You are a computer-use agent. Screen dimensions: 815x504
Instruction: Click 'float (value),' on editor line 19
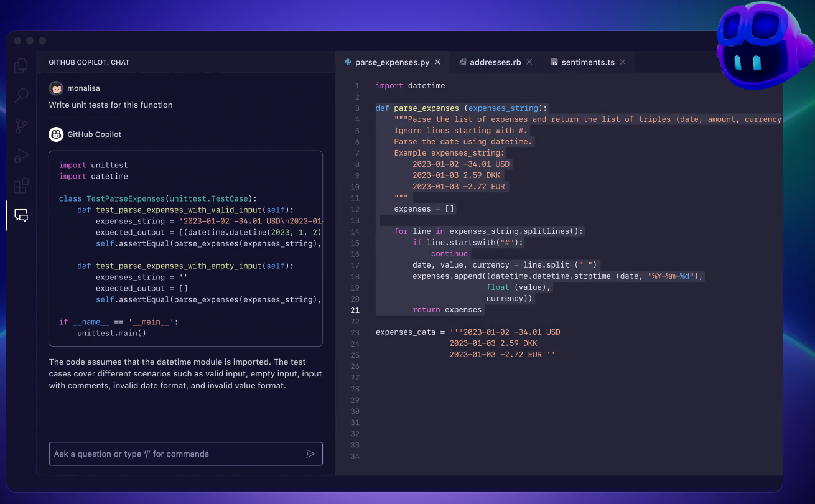519,287
